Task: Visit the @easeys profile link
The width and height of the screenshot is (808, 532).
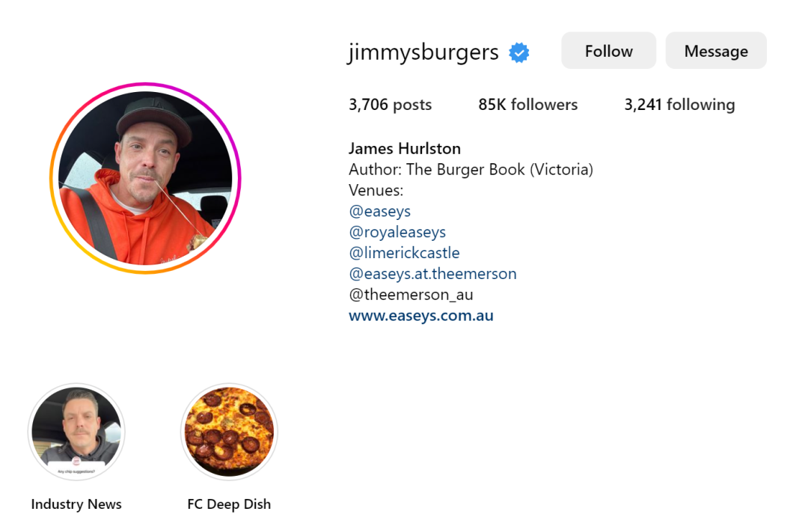Action: click(380, 211)
